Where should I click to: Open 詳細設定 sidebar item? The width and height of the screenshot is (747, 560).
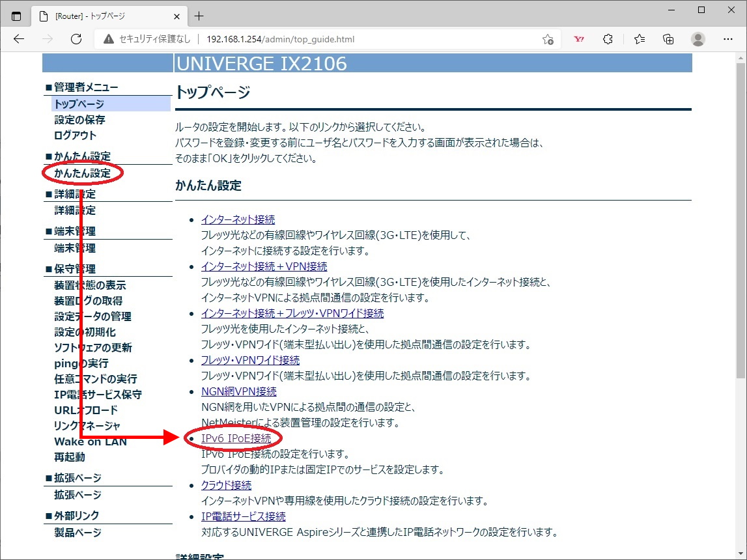tap(75, 210)
